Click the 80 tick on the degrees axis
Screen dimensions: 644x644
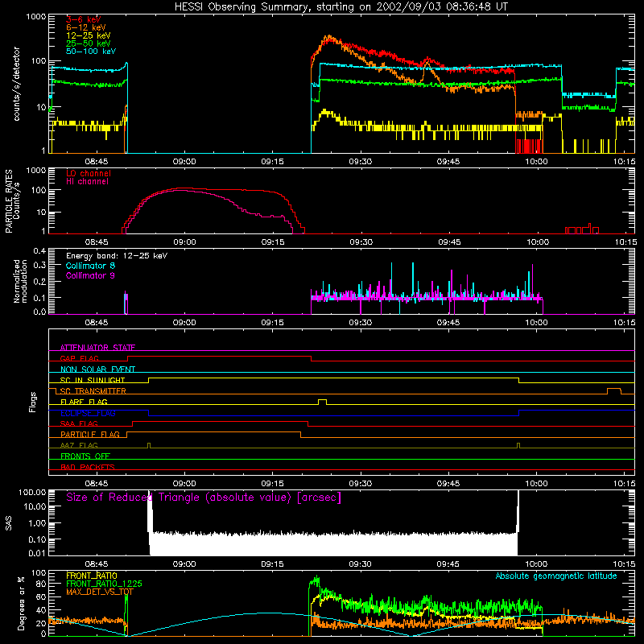pyautogui.click(x=41, y=583)
